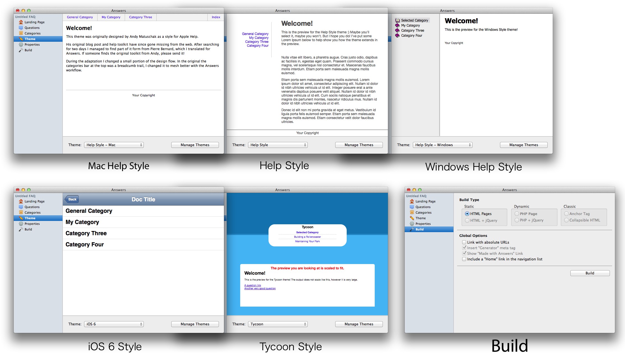
Task: Switch to the Category Three tab
Action: point(140,17)
